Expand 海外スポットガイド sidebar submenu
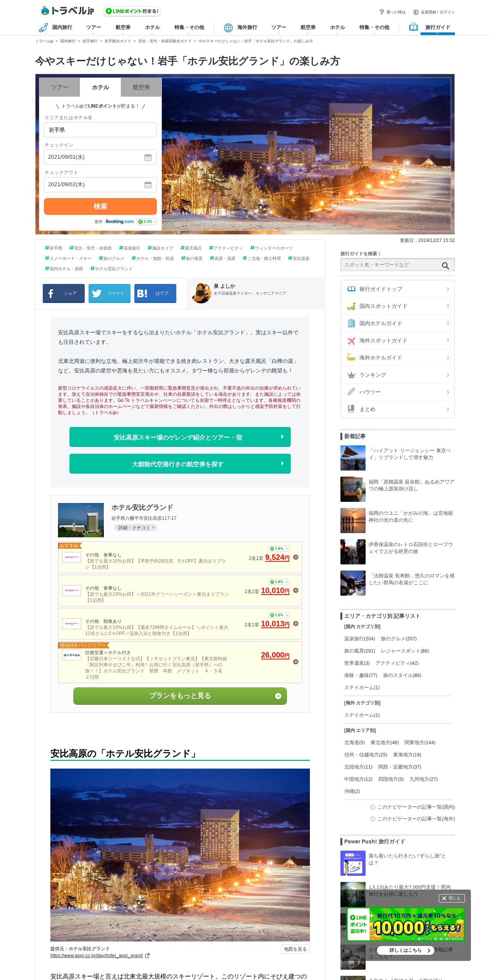This screenshot has height=980, width=490. click(x=448, y=340)
